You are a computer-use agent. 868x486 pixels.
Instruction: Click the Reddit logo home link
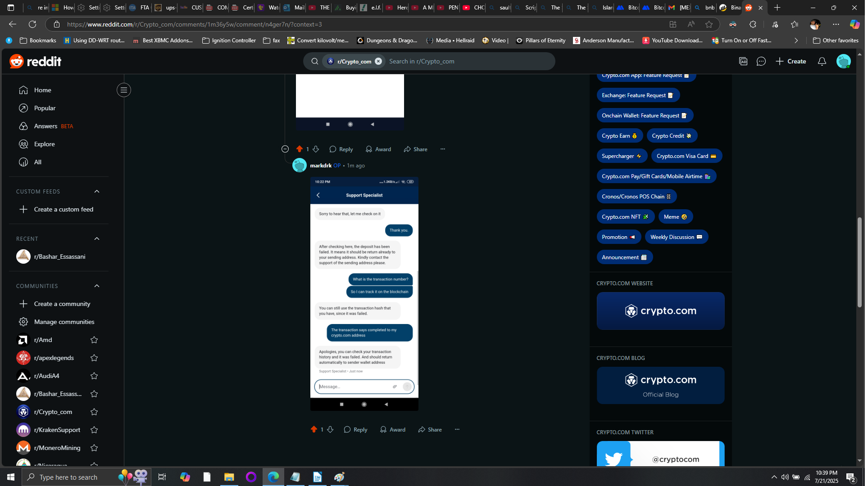tap(36, 61)
